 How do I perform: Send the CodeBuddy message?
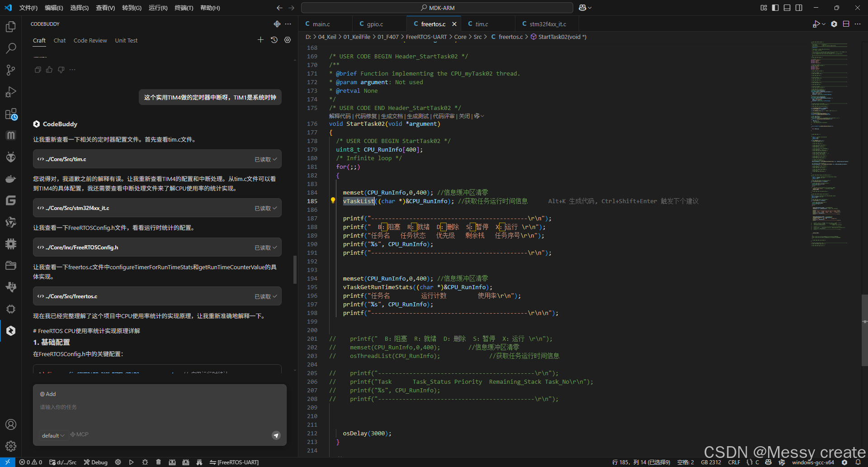(x=276, y=435)
